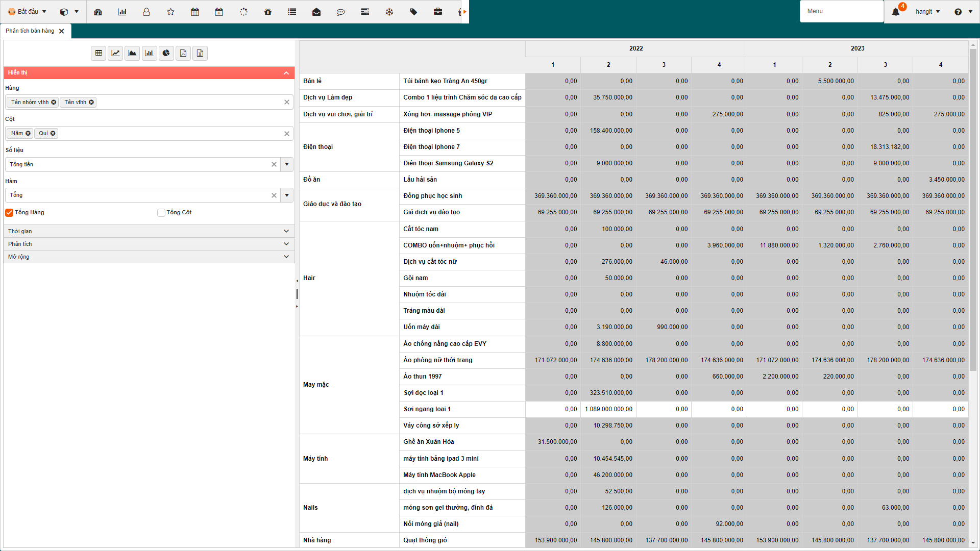The width and height of the screenshot is (980, 551).
Task: Open the envelope mail icon
Action: (x=316, y=12)
